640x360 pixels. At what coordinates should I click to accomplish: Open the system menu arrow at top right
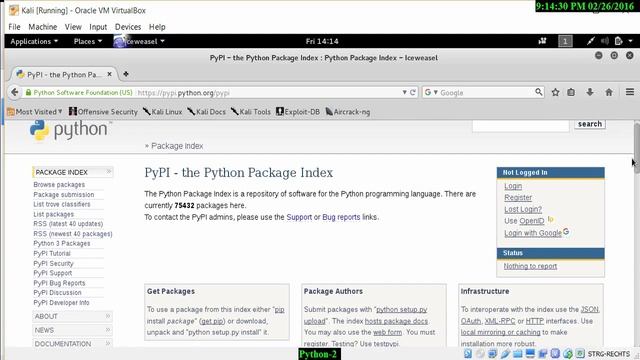pyautogui.click(x=631, y=41)
